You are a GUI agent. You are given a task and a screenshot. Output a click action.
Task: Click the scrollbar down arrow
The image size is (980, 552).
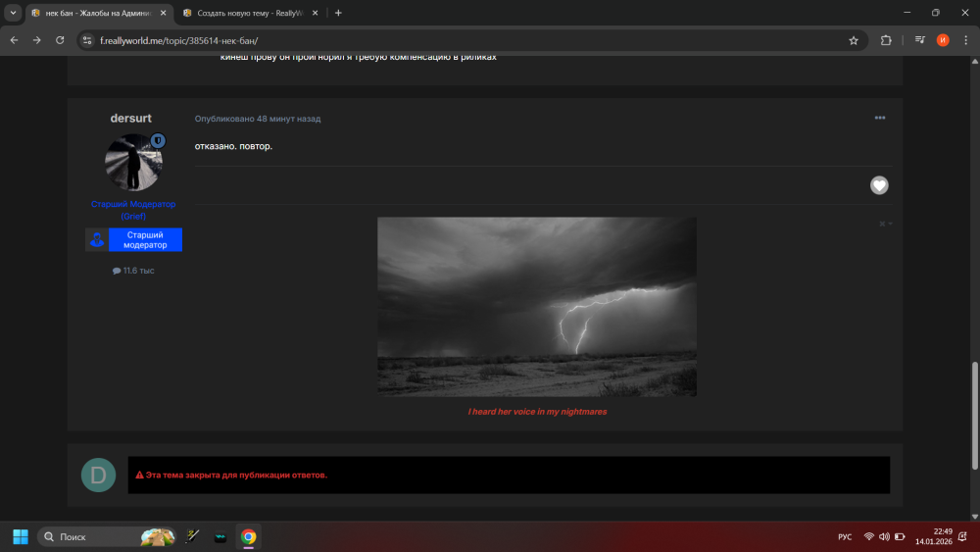pyautogui.click(x=975, y=517)
